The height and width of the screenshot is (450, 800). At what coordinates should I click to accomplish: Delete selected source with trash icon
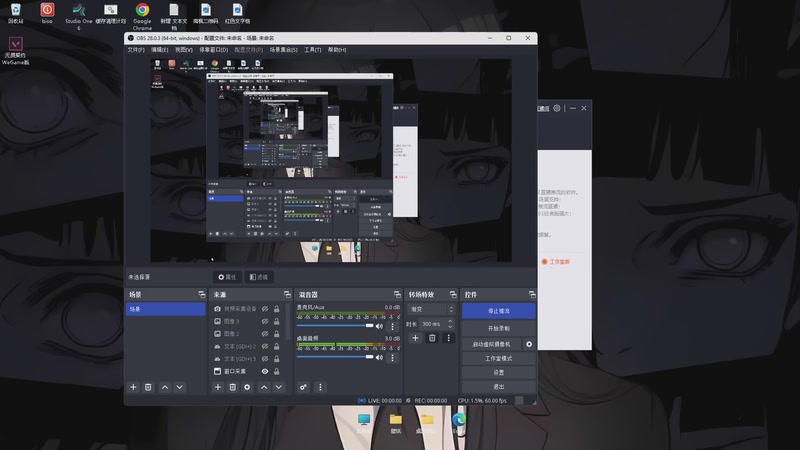233,387
